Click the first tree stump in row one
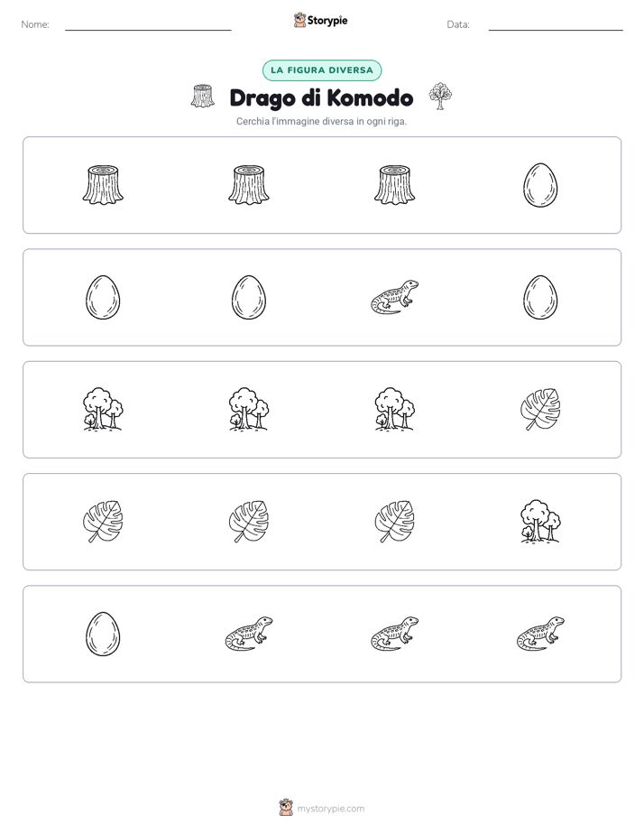The width and height of the screenshot is (644, 834). point(103,185)
